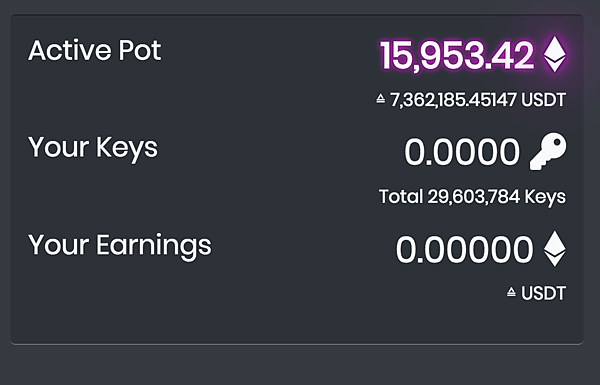Click the Total 29,603,784 Keys text
This screenshot has width=600, height=385.
[x=472, y=197]
